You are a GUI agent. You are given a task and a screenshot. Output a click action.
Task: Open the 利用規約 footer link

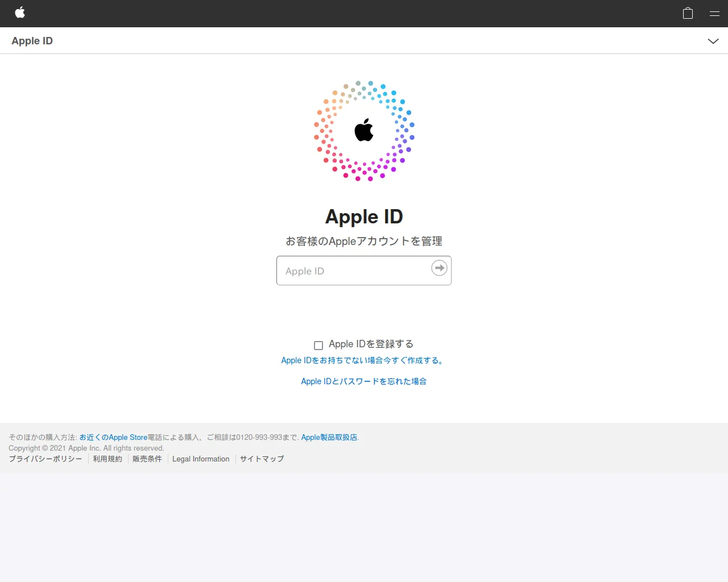click(x=107, y=459)
